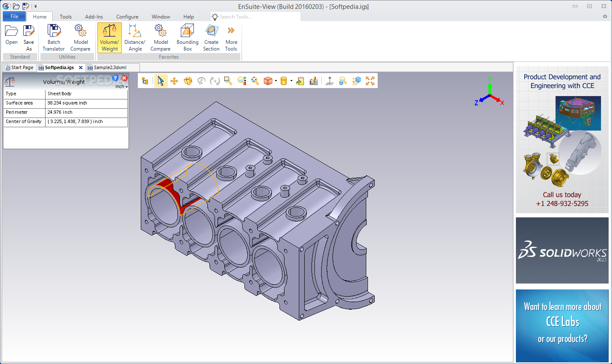The image size is (612, 364).
Task: Click the yellow cylinder display mode icon
Action: pos(284,81)
